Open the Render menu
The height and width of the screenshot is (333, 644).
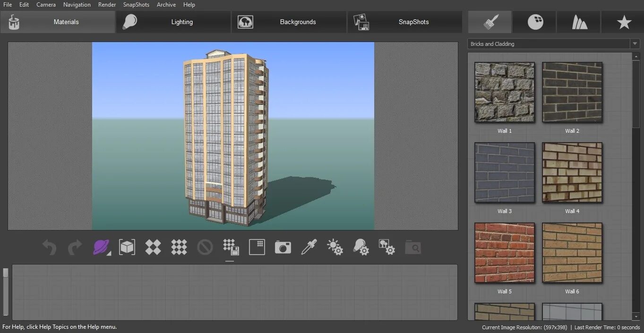pyautogui.click(x=107, y=5)
